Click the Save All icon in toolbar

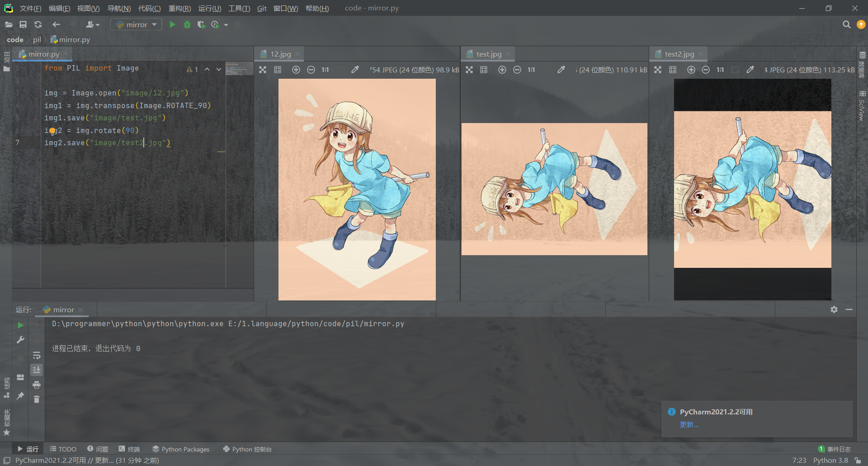click(23, 25)
